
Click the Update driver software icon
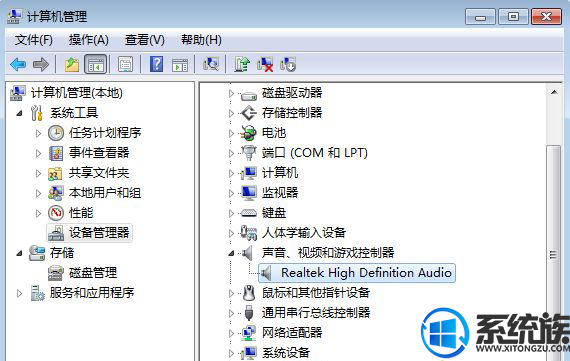coord(242,64)
